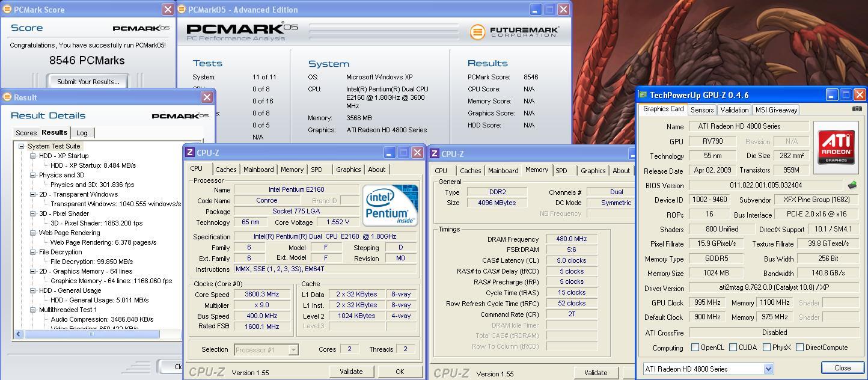The width and height of the screenshot is (868, 380).
Task: Click Core Speed 3600.3 MHz field
Action: (261, 295)
